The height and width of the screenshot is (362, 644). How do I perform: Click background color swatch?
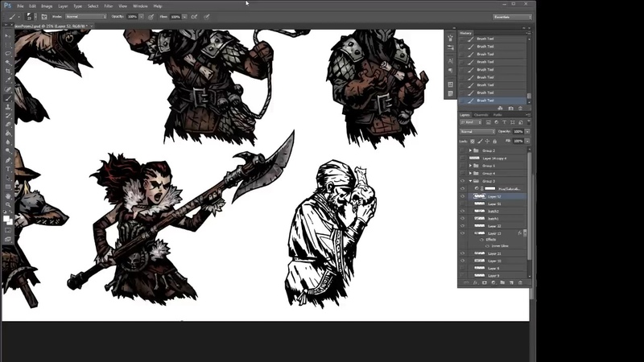(x=10, y=222)
